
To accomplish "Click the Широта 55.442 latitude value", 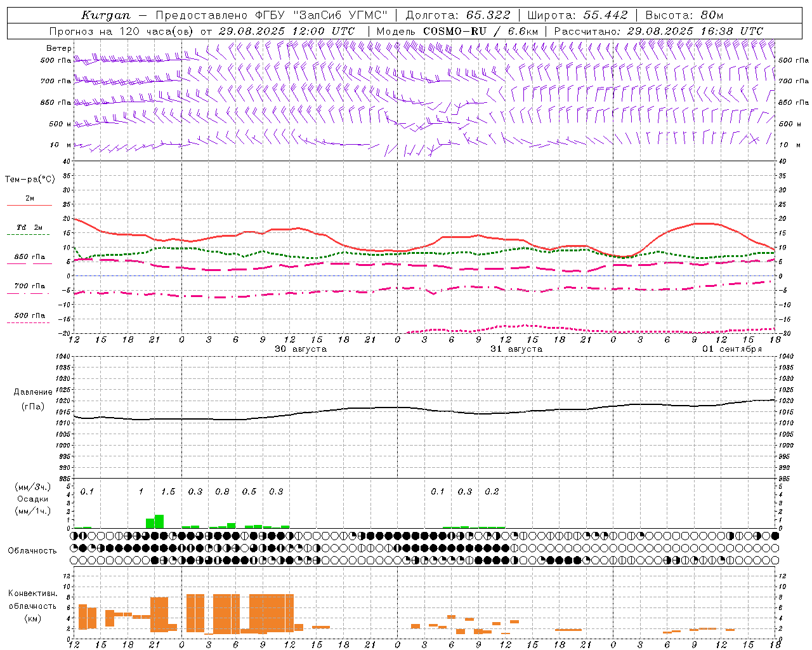I will coord(605,15).
